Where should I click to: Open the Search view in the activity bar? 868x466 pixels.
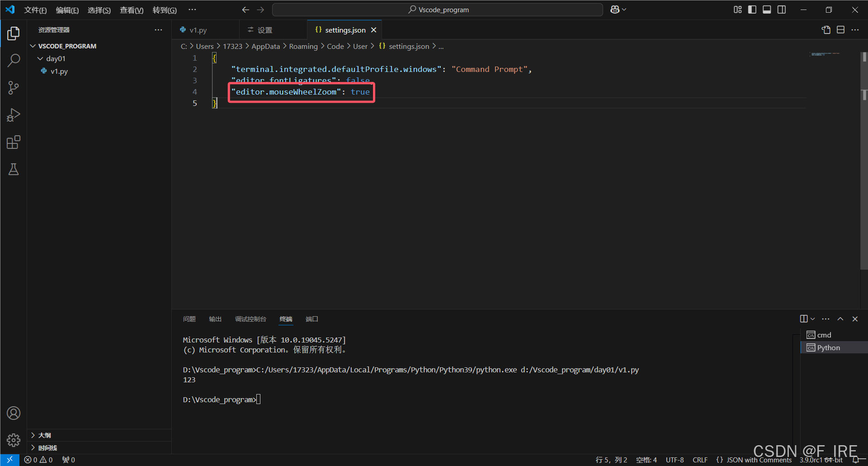[14, 61]
